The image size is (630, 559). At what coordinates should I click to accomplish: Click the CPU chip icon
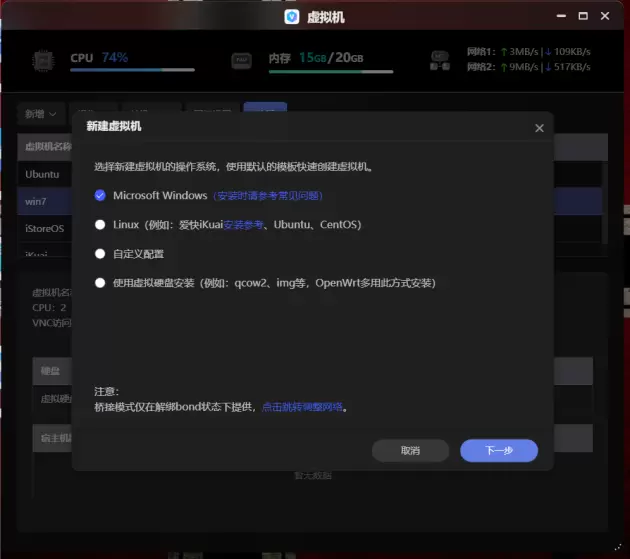tap(43, 61)
